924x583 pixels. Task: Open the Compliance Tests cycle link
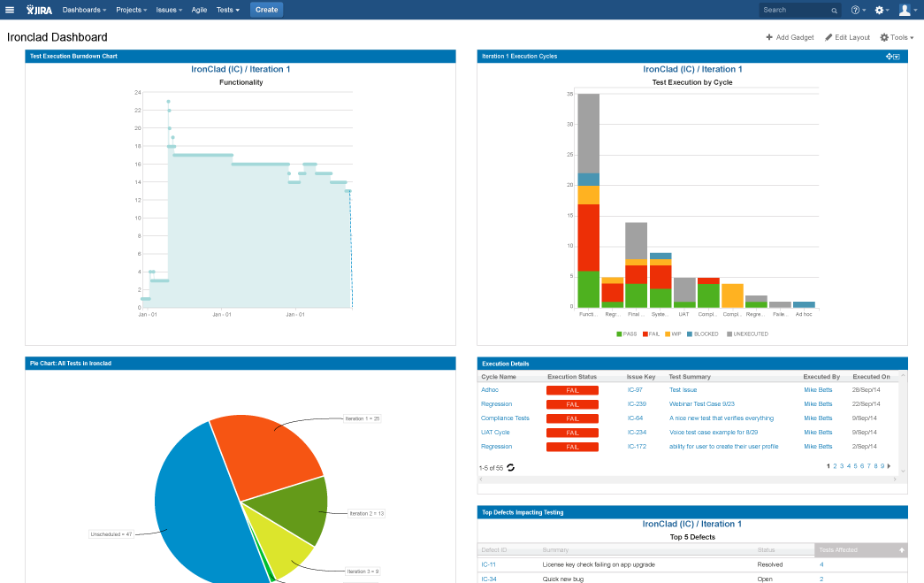coord(505,418)
